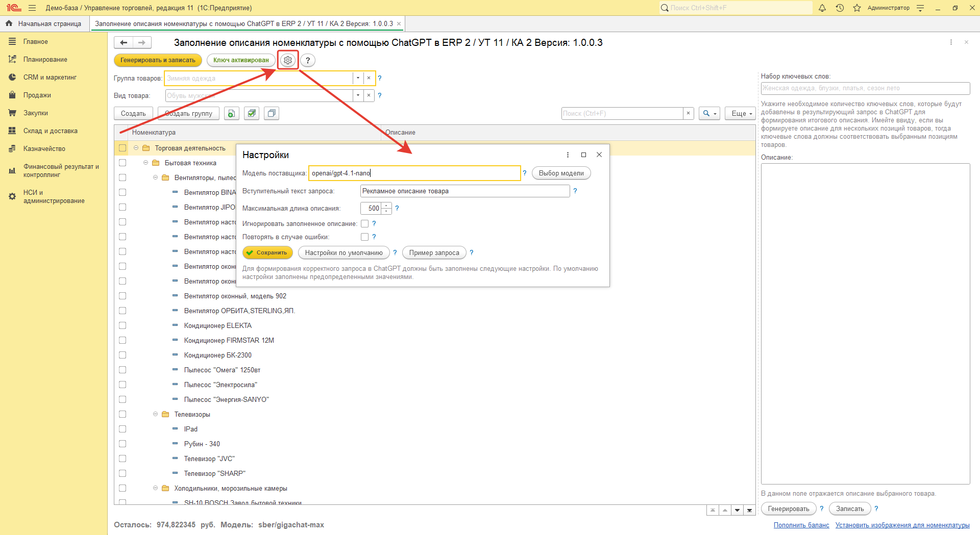The width and height of the screenshot is (980, 535).
Task: Clear the list search field with the X icon
Action: pyautogui.click(x=688, y=113)
